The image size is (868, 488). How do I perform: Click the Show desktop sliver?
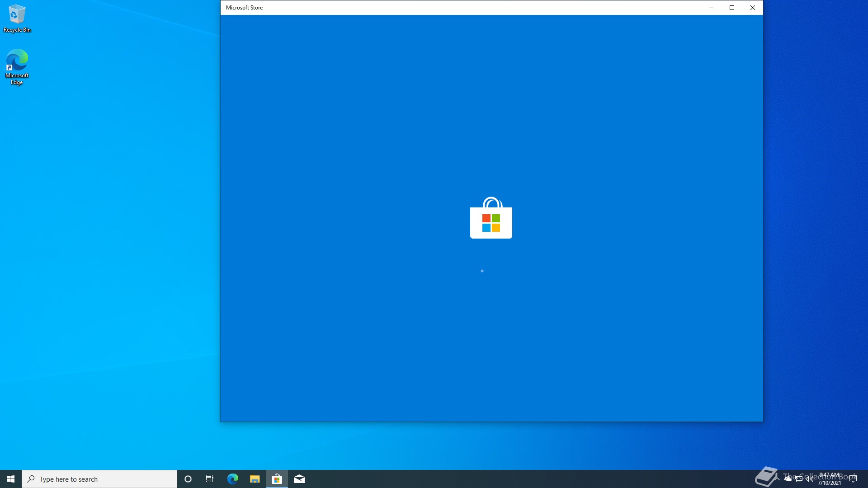[866, 479]
